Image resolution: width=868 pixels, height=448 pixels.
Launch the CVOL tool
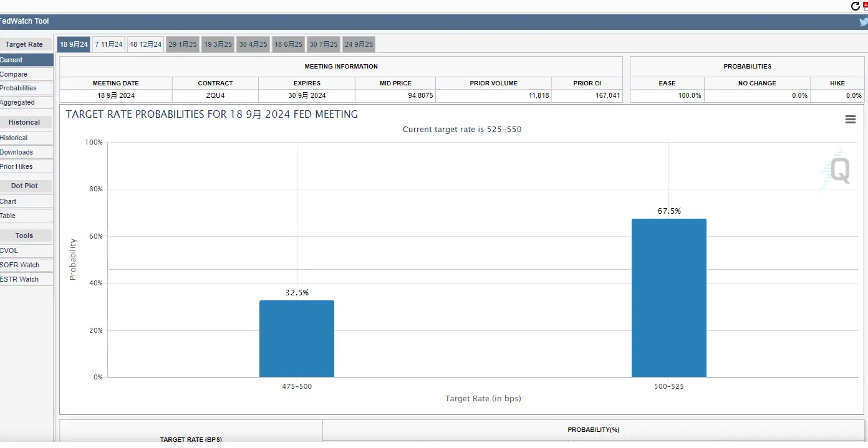coord(9,250)
